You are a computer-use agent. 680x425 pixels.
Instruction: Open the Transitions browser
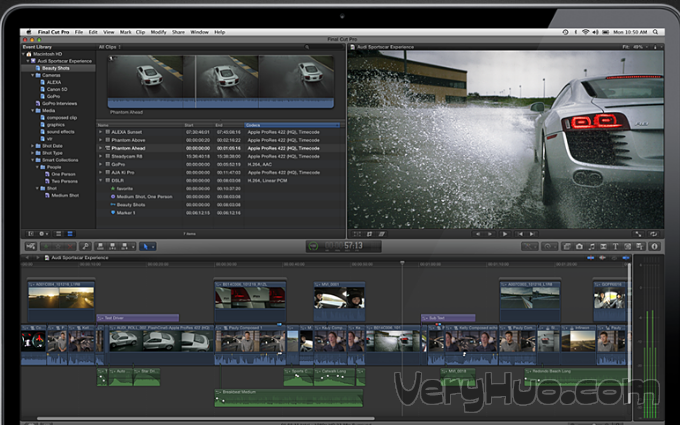click(x=603, y=246)
